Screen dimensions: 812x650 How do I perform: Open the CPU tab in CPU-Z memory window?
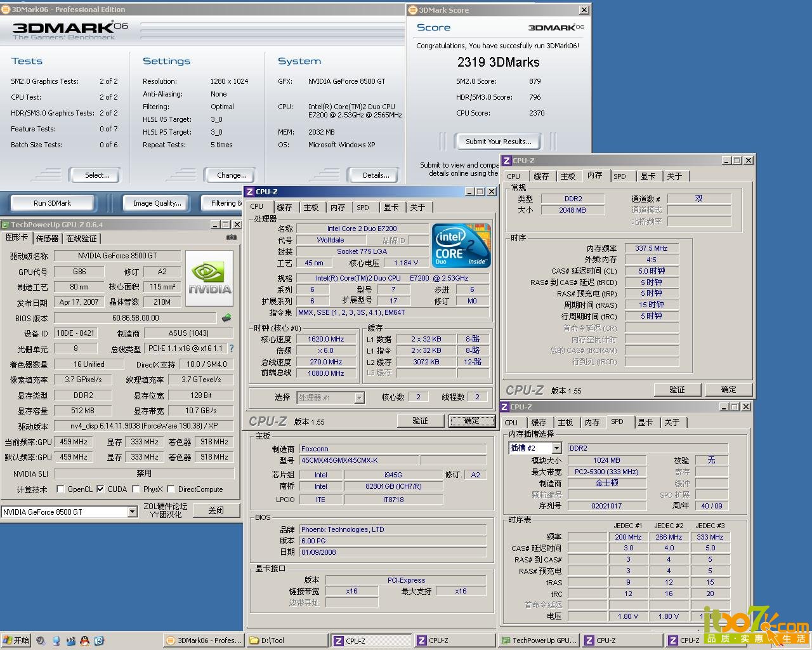(514, 176)
